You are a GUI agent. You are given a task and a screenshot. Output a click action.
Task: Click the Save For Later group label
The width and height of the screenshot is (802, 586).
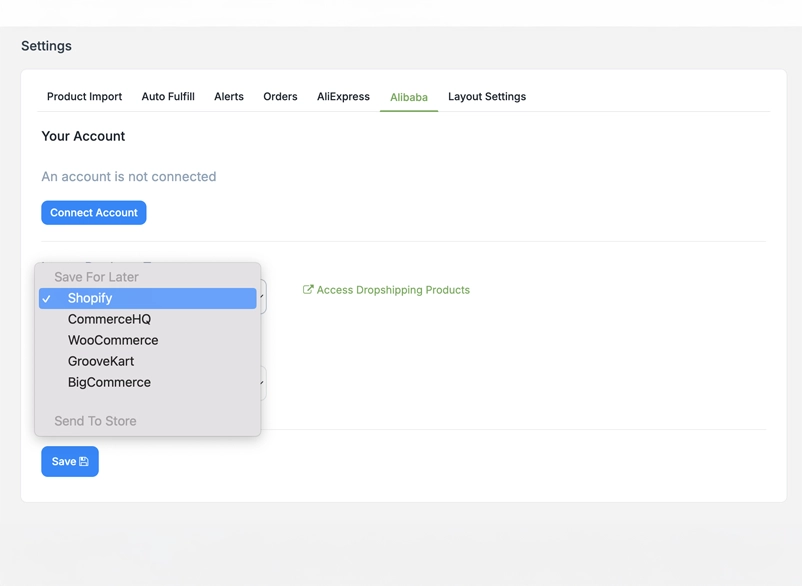click(x=96, y=277)
